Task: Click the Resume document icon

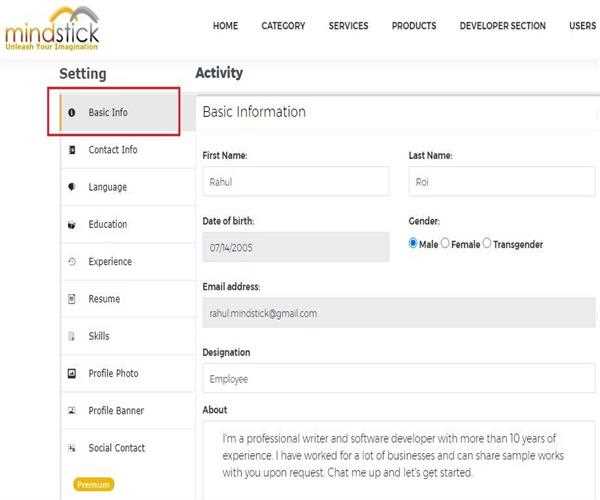Action: point(72,299)
